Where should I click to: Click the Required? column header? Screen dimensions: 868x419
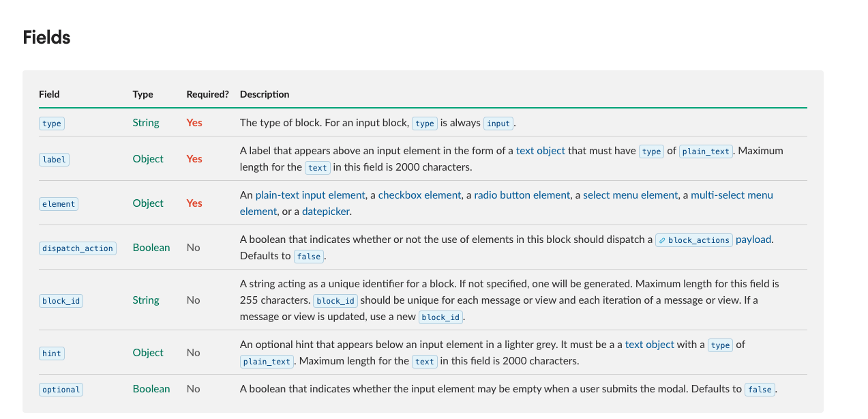pyautogui.click(x=207, y=94)
